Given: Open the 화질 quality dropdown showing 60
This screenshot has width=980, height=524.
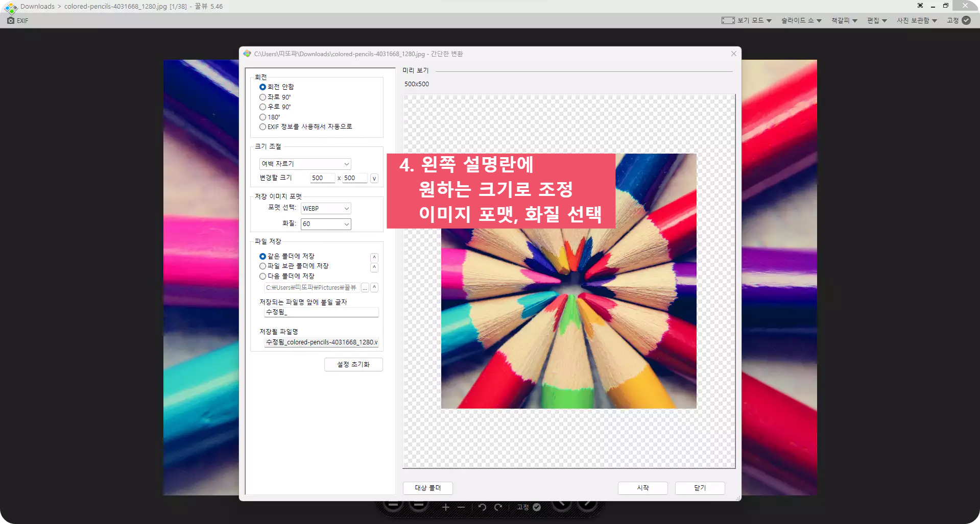Looking at the screenshot, I should (x=325, y=224).
